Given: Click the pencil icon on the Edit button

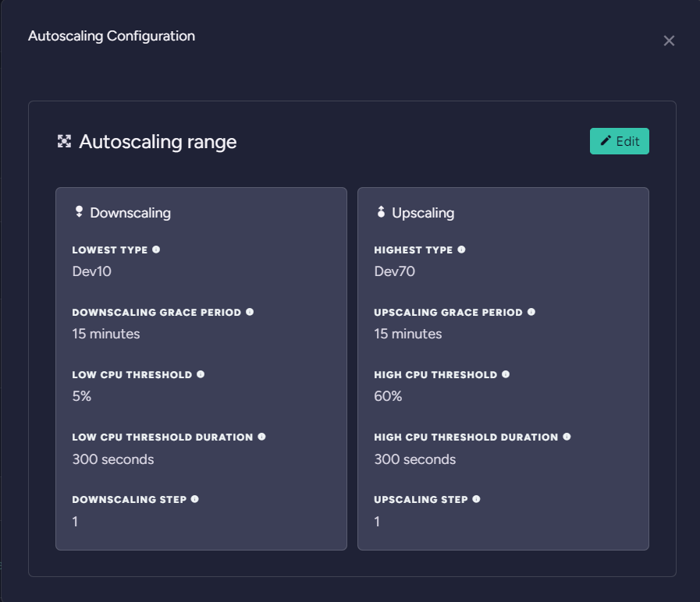Looking at the screenshot, I should click(606, 140).
